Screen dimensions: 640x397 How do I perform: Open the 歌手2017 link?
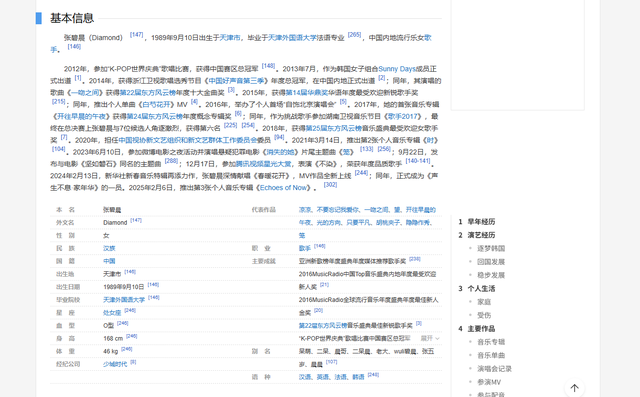[x=402, y=116]
